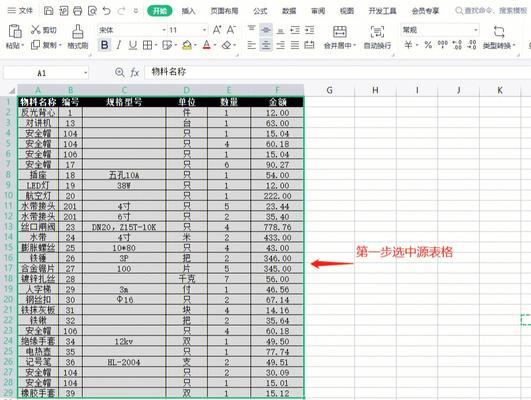Open the number format (常规) dropdown
Viewport: 531px width, 400px height.
[x=476, y=30]
